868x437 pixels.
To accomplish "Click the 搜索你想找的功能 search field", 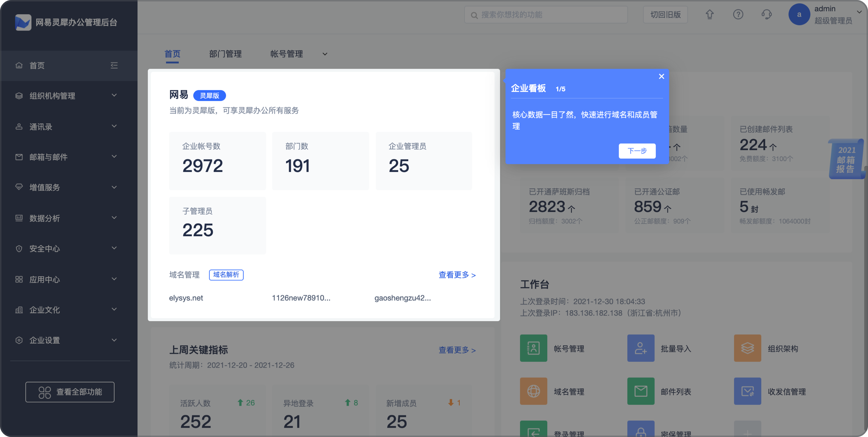I will [x=546, y=15].
